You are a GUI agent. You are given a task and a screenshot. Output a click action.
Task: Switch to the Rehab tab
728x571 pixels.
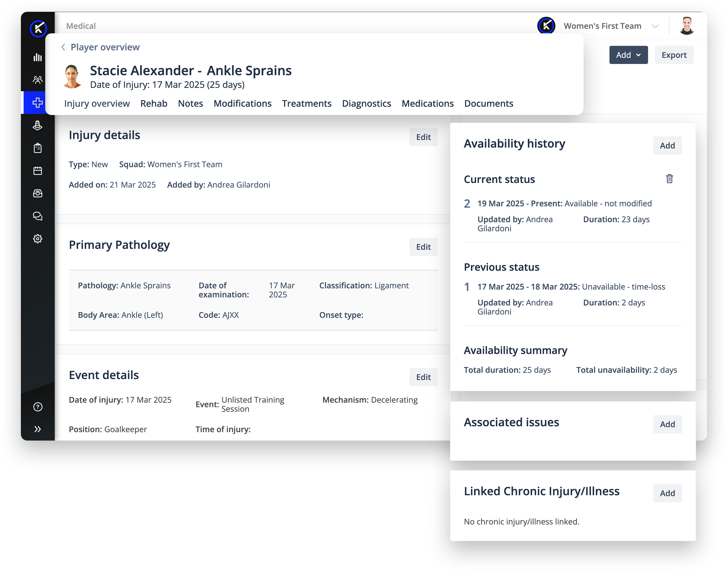click(154, 104)
